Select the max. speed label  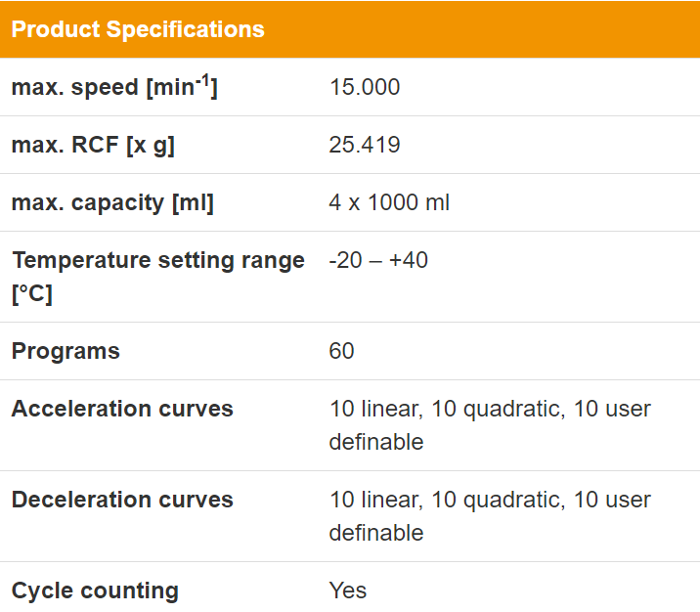click(x=114, y=87)
